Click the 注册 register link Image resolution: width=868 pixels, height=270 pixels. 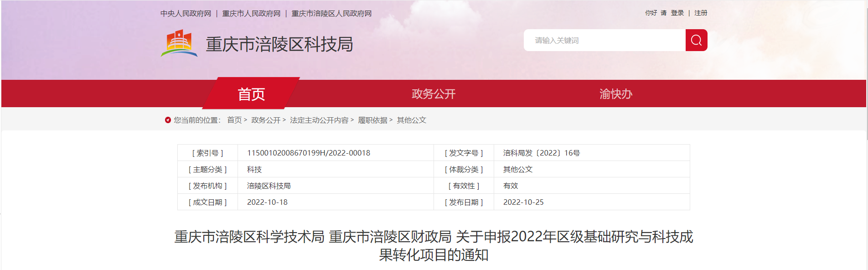[x=701, y=13]
